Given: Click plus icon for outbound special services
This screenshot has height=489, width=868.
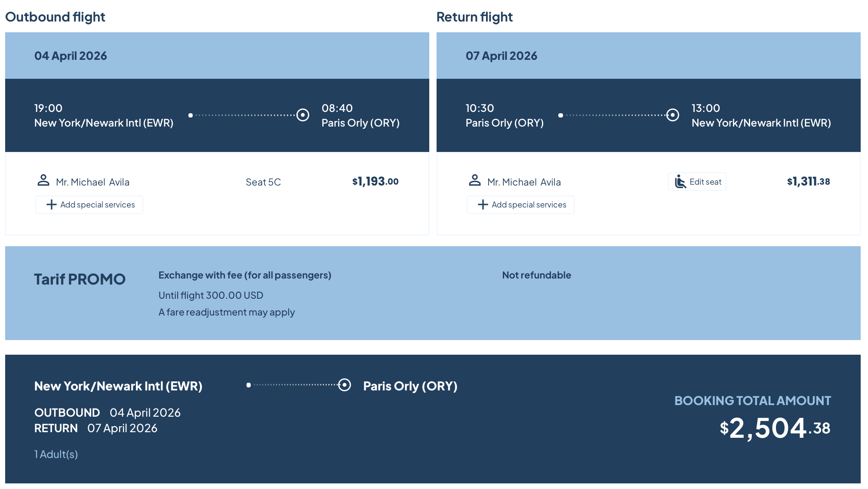Looking at the screenshot, I should (x=52, y=204).
